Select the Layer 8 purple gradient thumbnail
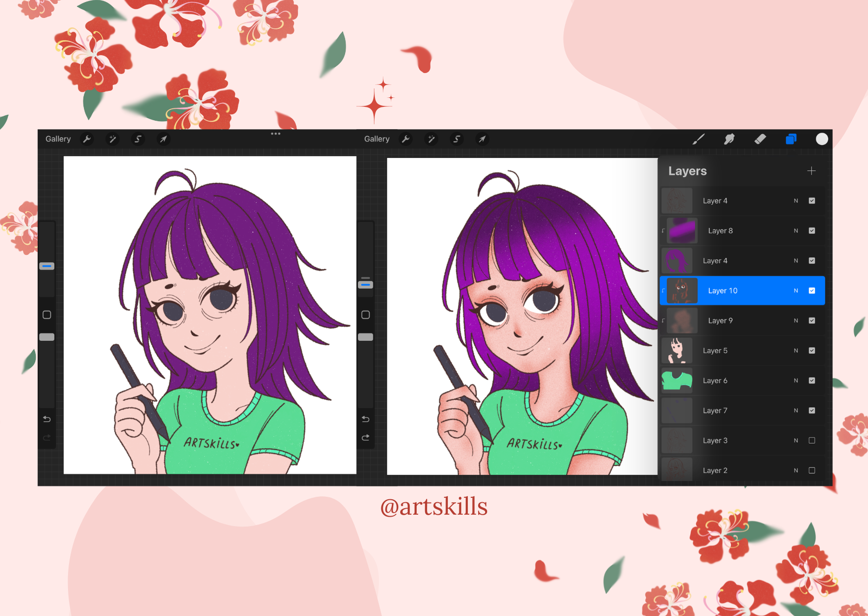 coord(682,231)
